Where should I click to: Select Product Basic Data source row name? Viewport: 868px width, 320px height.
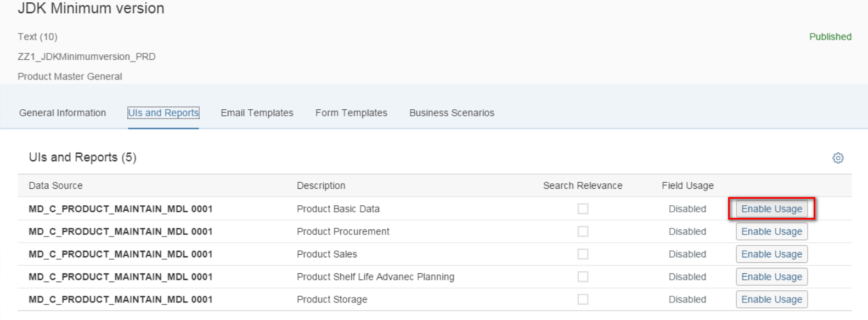[x=121, y=209]
